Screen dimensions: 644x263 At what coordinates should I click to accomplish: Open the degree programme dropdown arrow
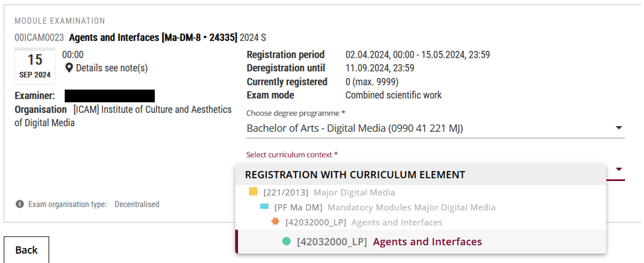pyautogui.click(x=619, y=128)
